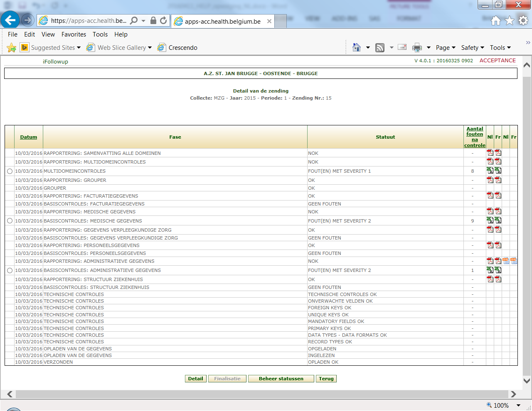The height and width of the screenshot is (411, 532).
Task: Open the View menu
Action: (48, 34)
